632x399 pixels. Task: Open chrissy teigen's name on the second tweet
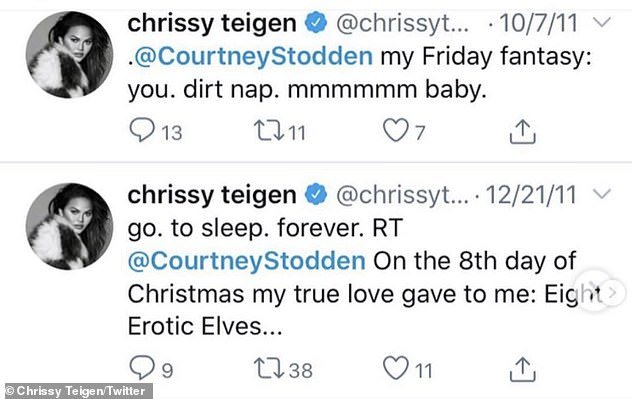coord(212,195)
